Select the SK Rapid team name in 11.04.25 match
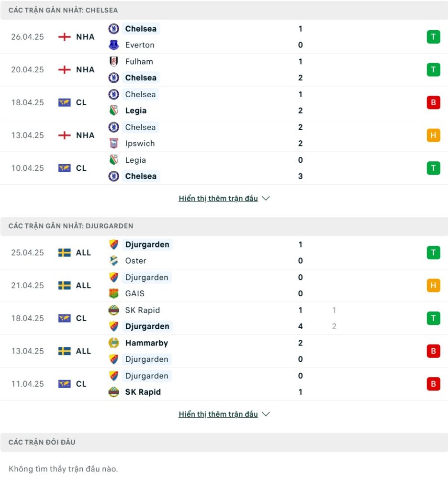 (143, 392)
